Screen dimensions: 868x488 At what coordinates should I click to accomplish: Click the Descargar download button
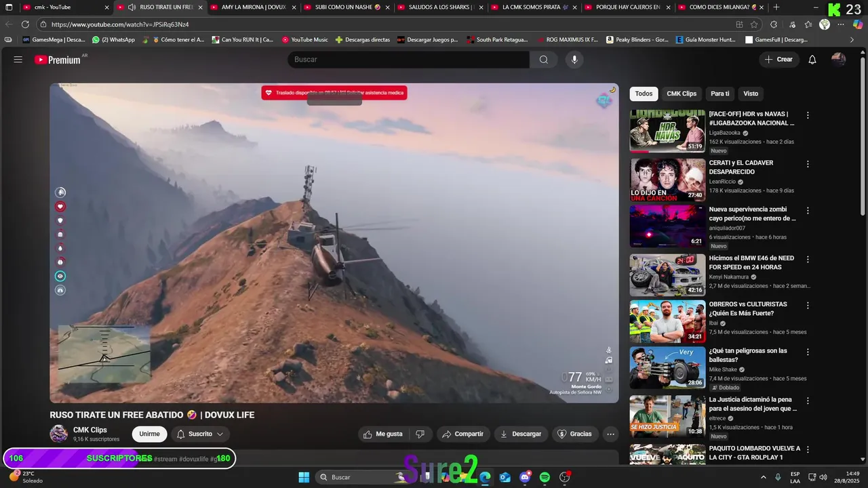click(521, 434)
